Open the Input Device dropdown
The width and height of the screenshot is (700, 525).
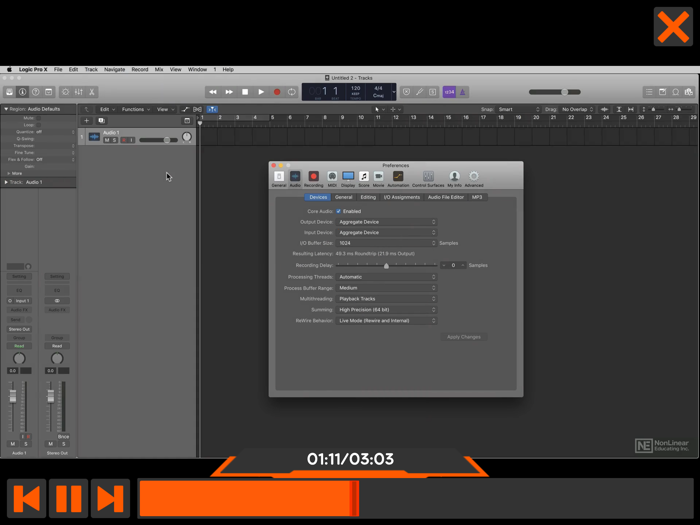click(386, 233)
